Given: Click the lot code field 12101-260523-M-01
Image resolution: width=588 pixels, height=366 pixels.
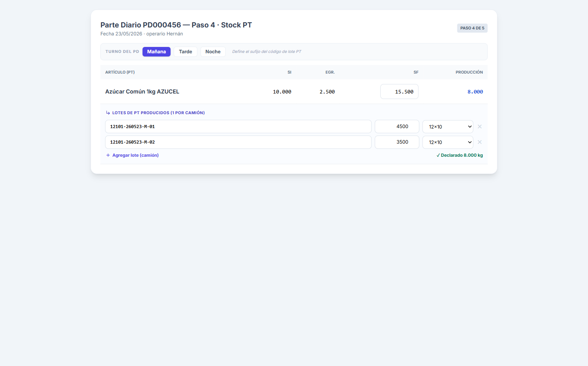Looking at the screenshot, I should coord(238,127).
